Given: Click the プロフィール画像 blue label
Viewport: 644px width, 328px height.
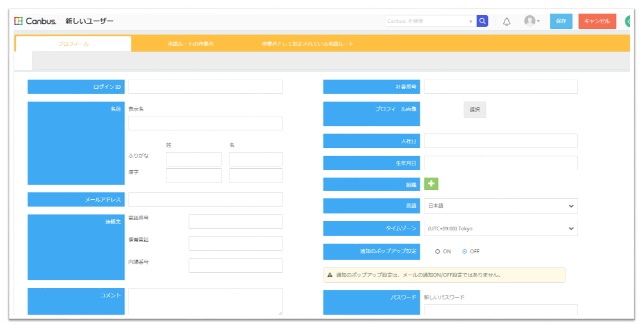Looking at the screenshot, I should 372,114.
